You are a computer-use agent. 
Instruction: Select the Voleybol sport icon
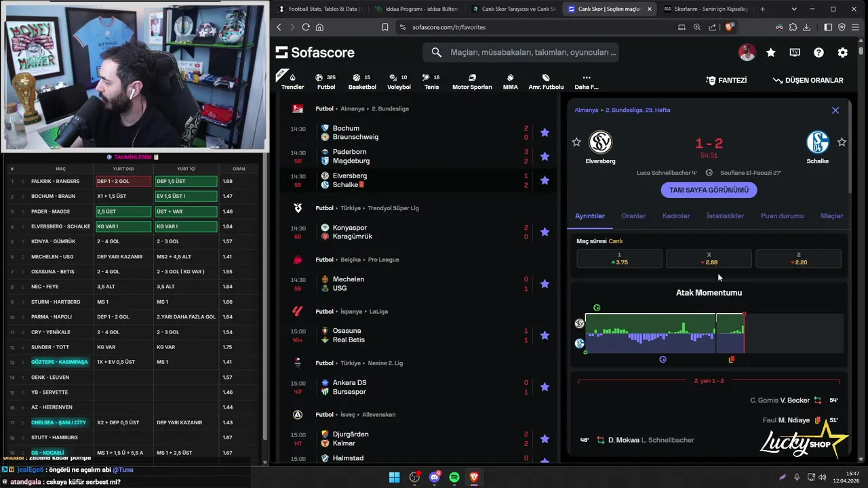[x=399, y=81]
